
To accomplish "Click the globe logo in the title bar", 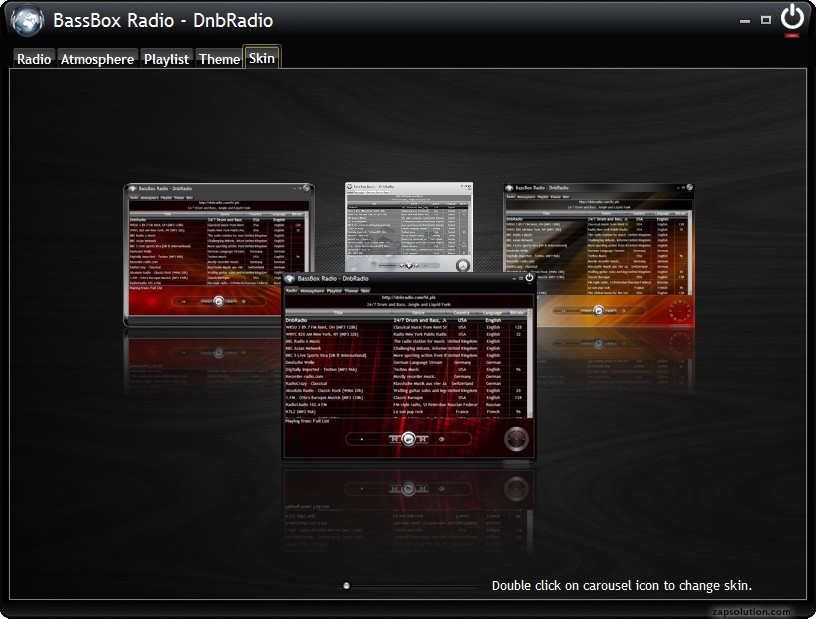I will (x=27, y=21).
